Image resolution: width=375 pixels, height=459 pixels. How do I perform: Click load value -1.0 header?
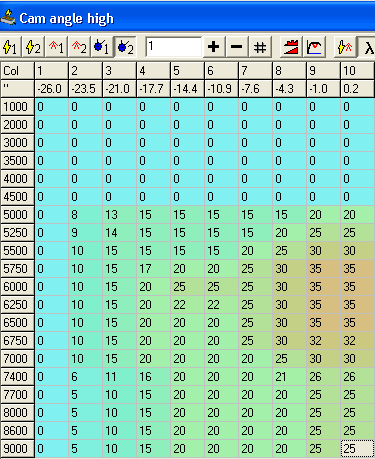(x=324, y=89)
